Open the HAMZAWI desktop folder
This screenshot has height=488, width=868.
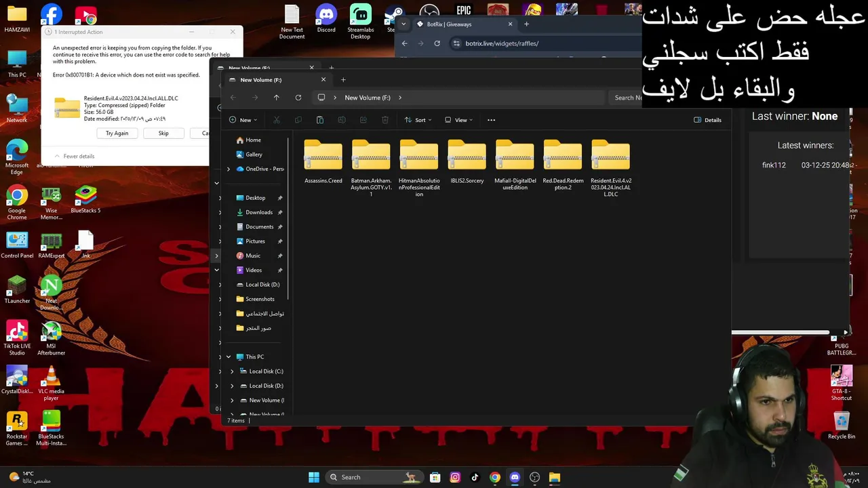click(17, 19)
